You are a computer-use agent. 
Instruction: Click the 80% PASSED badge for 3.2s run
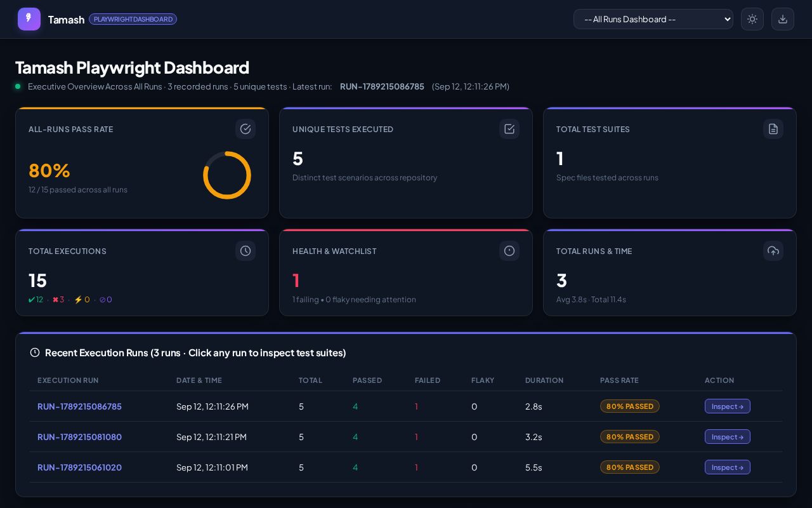(630, 437)
